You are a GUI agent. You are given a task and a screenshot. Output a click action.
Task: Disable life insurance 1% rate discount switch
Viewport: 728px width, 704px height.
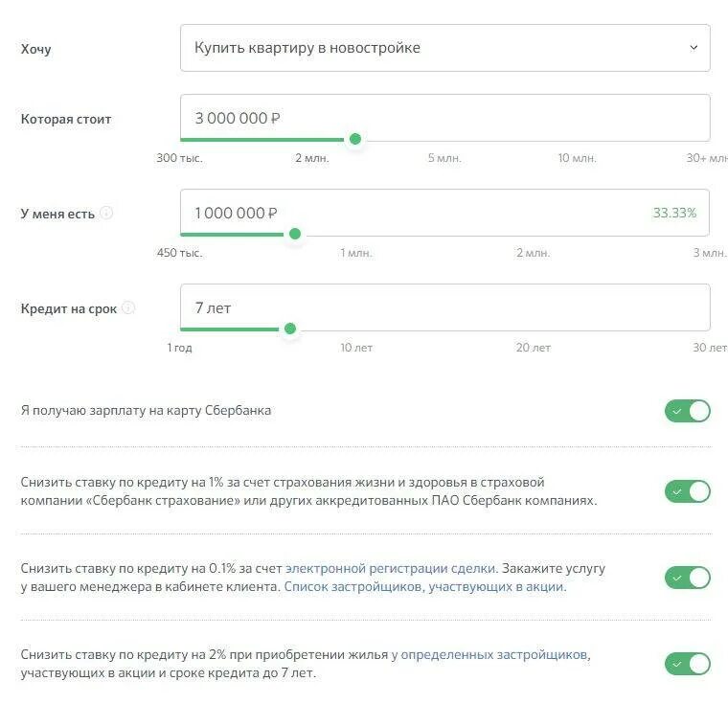click(688, 491)
